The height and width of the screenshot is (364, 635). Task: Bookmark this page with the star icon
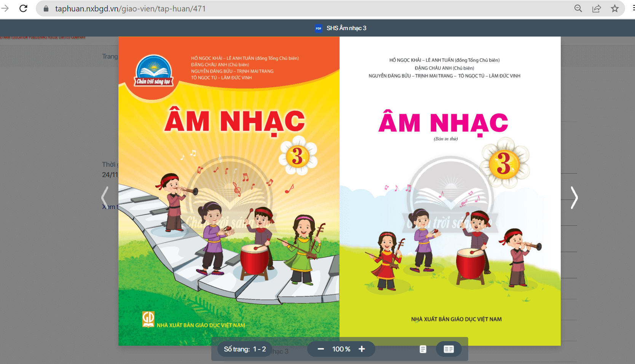point(615,8)
